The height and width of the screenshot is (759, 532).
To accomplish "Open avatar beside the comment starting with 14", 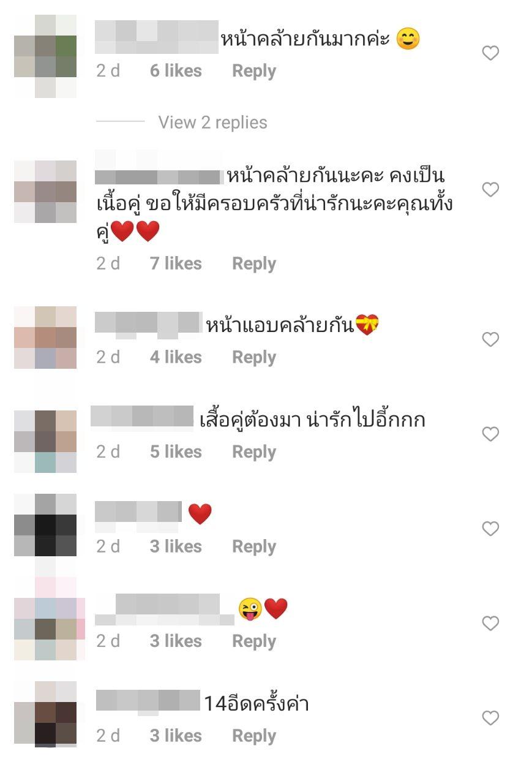I will (x=45, y=714).
